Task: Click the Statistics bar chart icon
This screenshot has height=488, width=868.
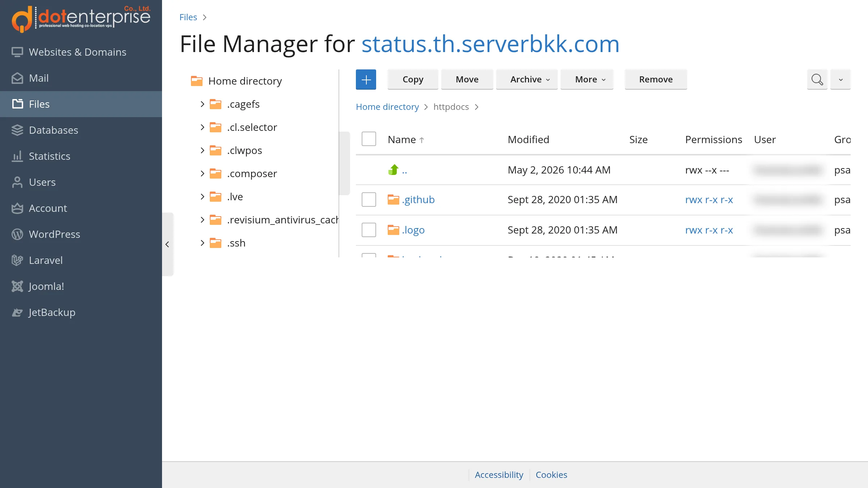Action: click(x=17, y=156)
